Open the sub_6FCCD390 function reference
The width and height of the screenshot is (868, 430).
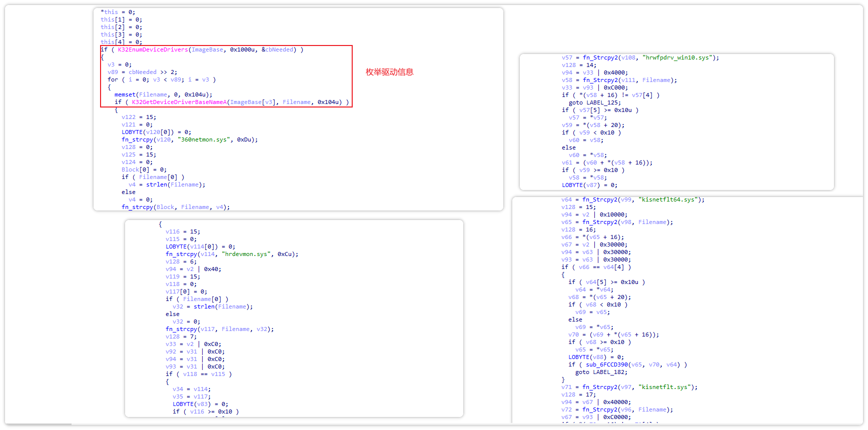(x=606, y=364)
